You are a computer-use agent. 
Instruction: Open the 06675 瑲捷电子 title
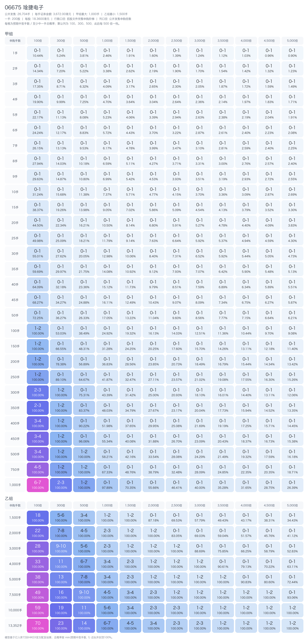coord(24,7)
